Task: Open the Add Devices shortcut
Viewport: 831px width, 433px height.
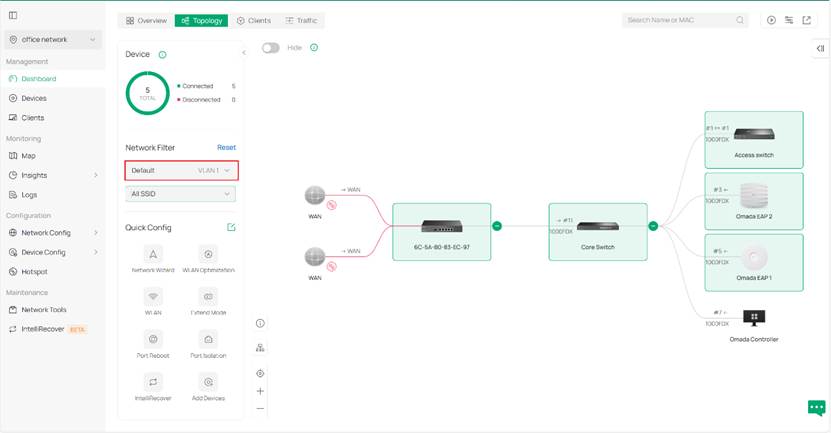Action: pos(208,382)
